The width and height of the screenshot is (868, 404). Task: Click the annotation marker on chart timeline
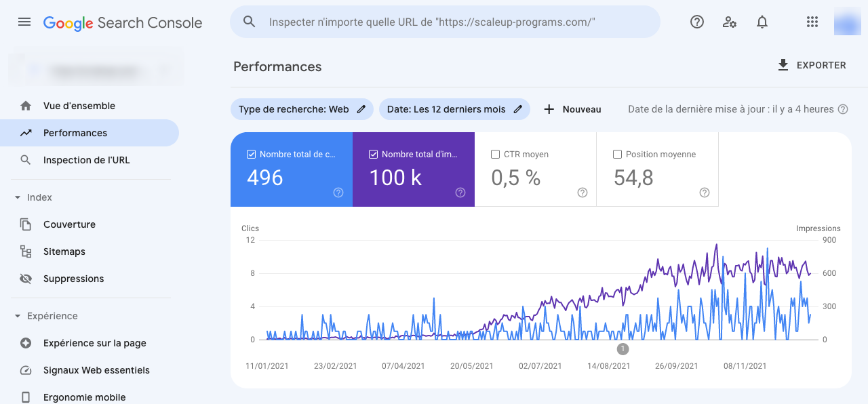623,349
